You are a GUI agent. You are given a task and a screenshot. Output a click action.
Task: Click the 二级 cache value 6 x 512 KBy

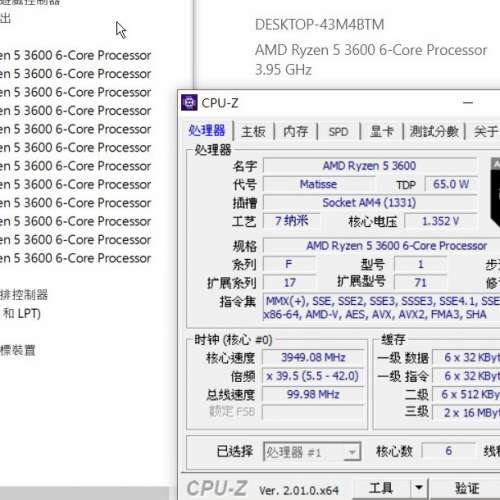point(467,394)
